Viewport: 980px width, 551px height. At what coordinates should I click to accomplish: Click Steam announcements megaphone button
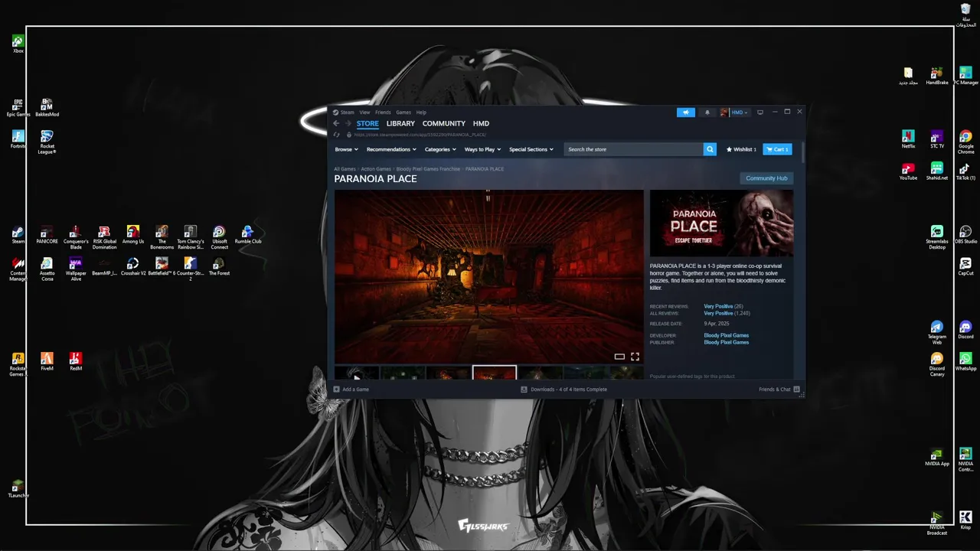pos(686,112)
